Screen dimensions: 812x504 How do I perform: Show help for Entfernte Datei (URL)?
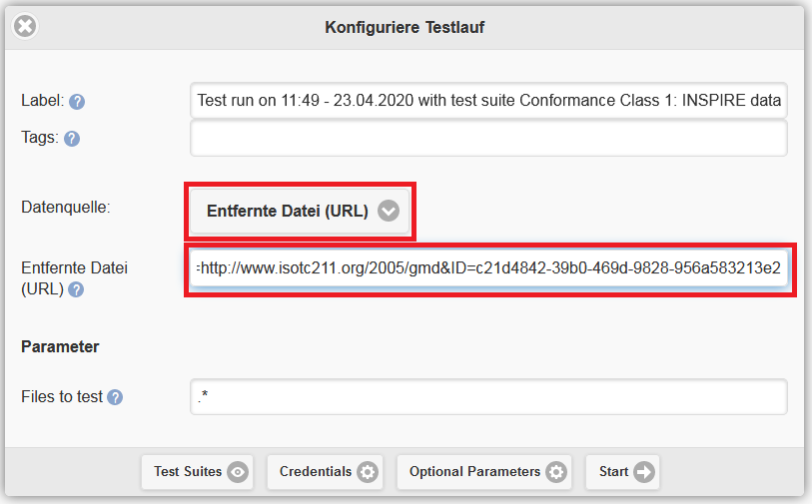(76, 289)
